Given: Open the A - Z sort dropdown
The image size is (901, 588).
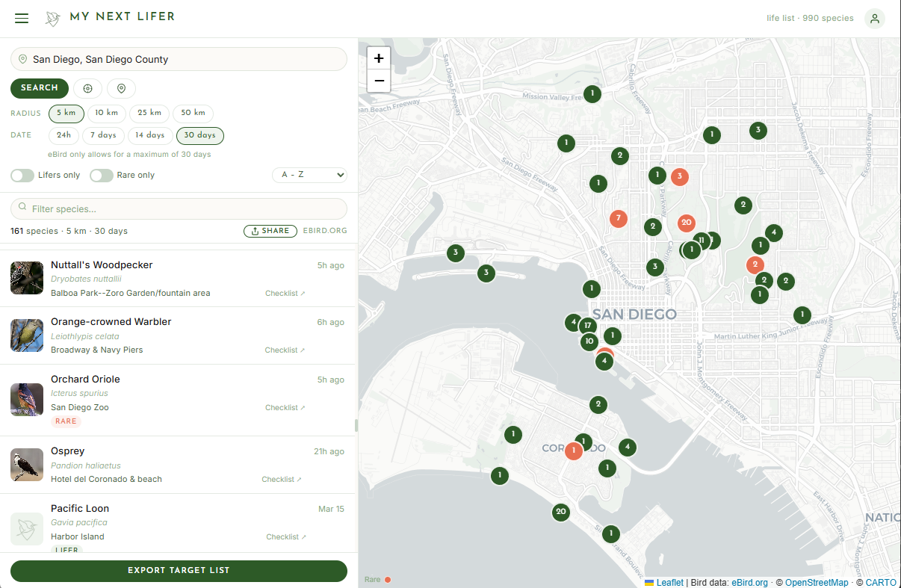Looking at the screenshot, I should tap(309, 175).
